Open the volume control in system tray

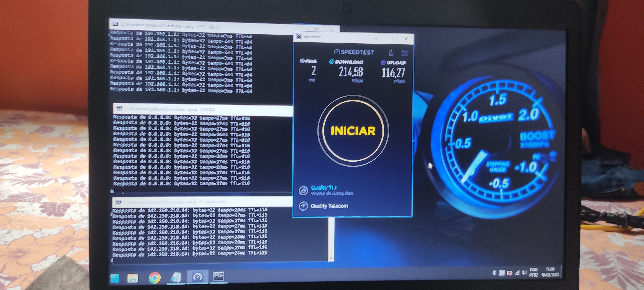(525, 272)
